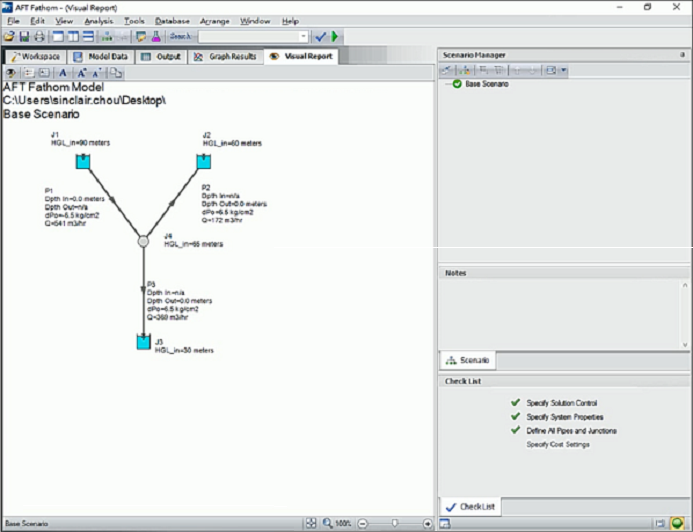Click the Scenario Manager view options icon
The width and height of the screenshot is (693, 532).
tap(551, 70)
